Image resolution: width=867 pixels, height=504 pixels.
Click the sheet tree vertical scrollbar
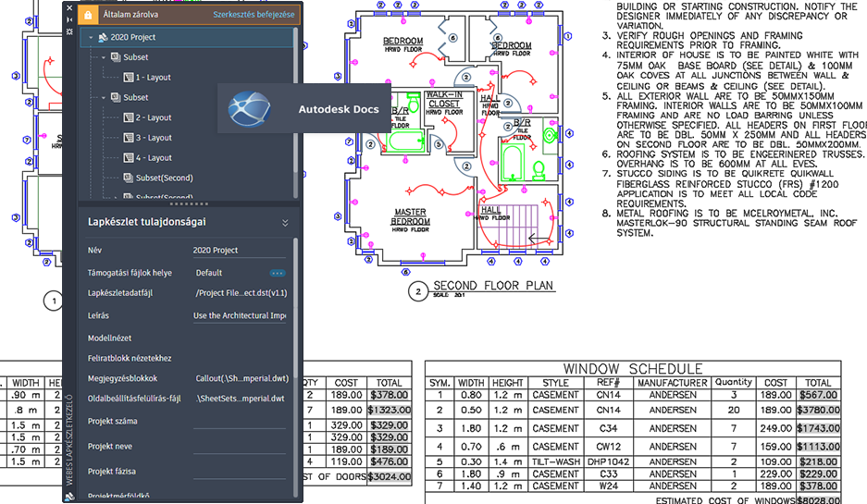tap(296, 114)
